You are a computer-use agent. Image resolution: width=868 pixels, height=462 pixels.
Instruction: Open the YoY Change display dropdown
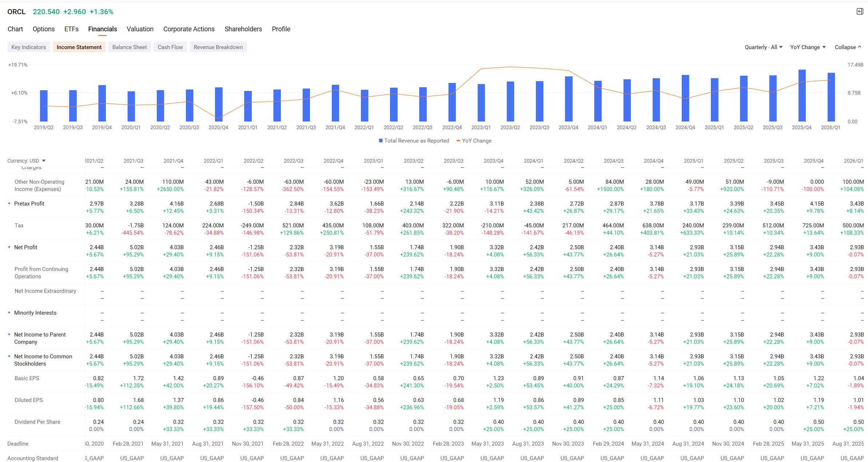pos(808,47)
